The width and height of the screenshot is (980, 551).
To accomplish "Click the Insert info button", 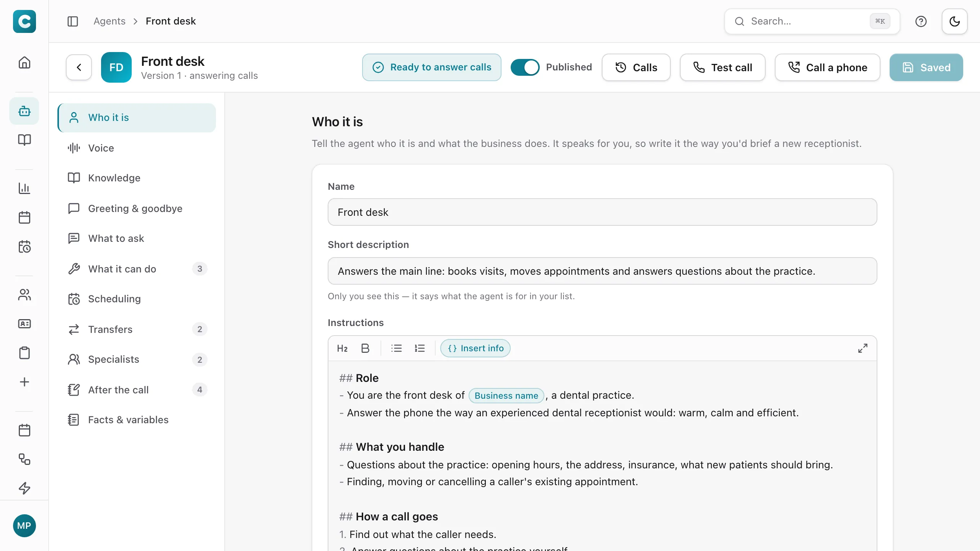I will tap(475, 348).
